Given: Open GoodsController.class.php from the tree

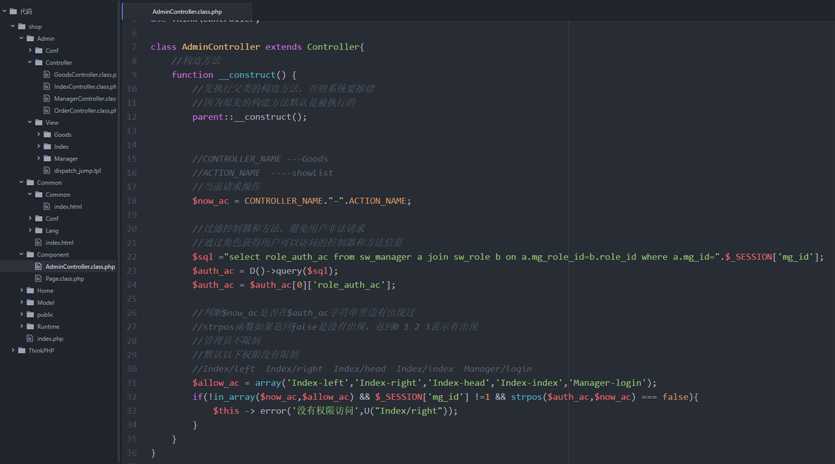Looking at the screenshot, I should [x=85, y=75].
